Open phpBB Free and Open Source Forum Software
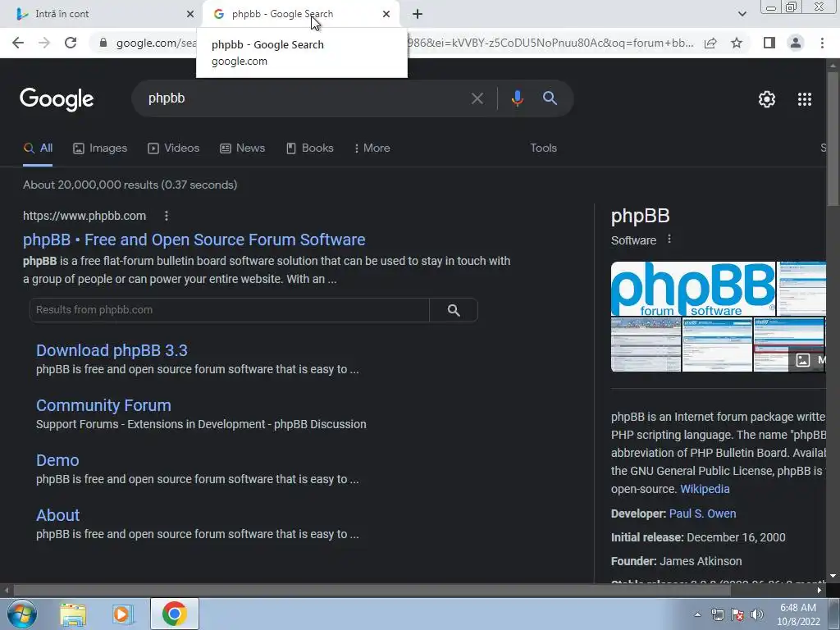 tap(194, 240)
